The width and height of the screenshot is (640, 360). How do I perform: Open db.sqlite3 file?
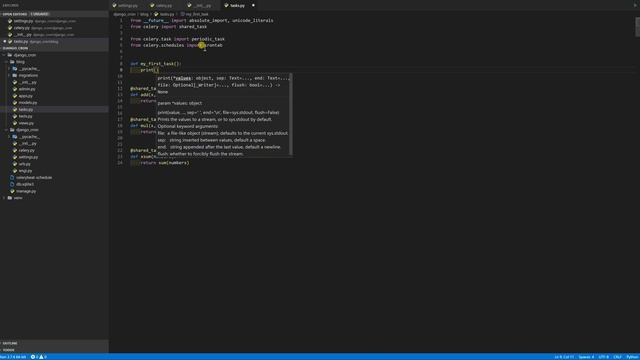tap(25, 184)
